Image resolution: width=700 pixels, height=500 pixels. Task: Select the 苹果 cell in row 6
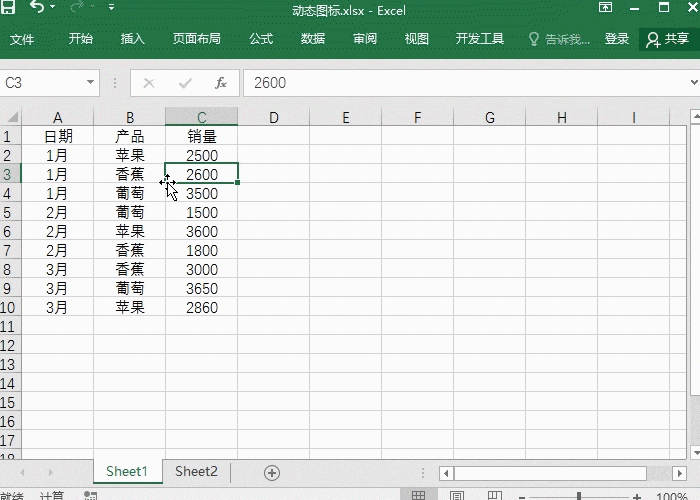[129, 231]
